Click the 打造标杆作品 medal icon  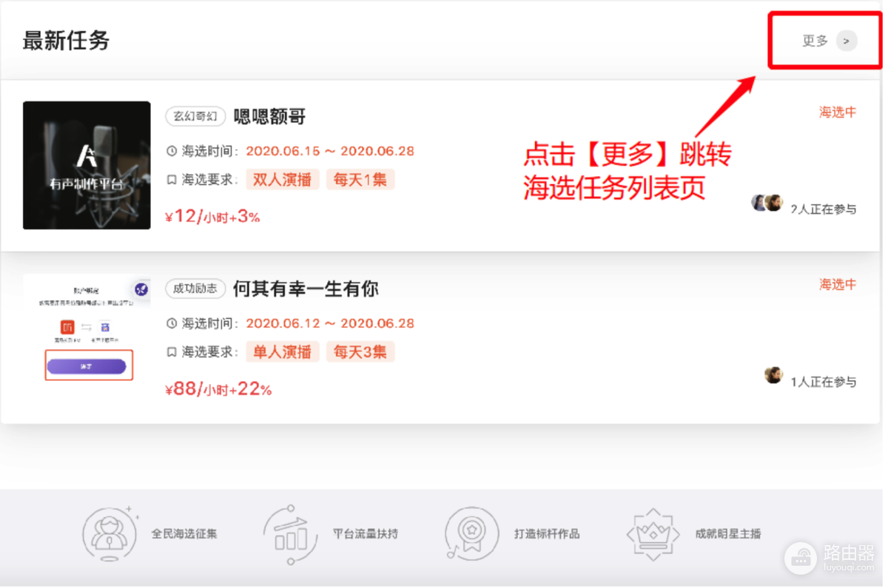[472, 534]
